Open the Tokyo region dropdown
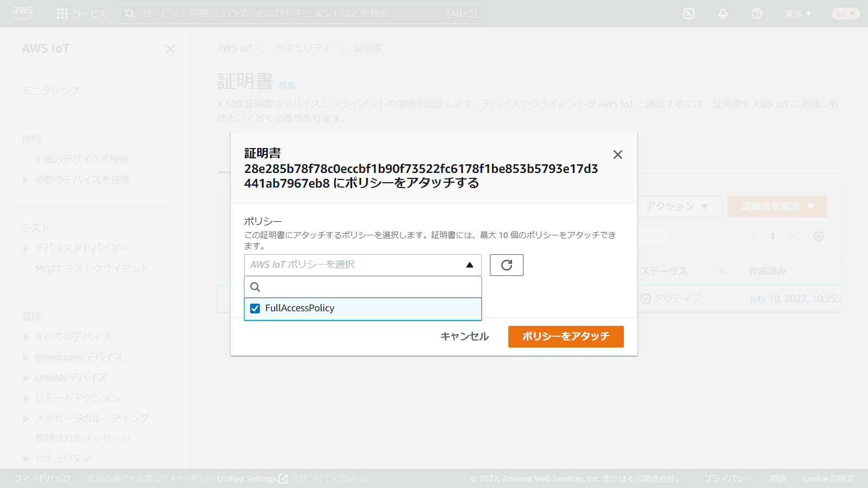 (798, 14)
